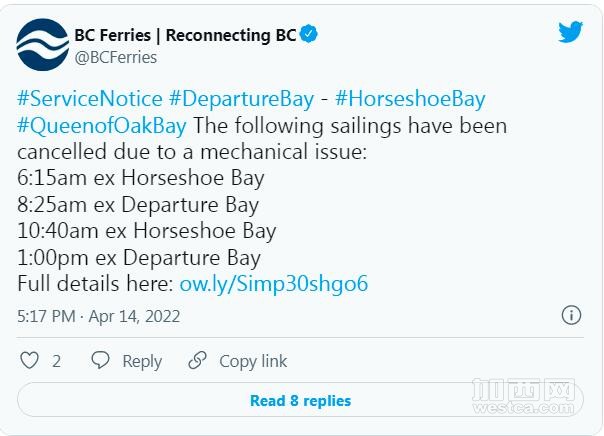Open the 5:17 PM Apr 14, 2022 timestamp
This screenshot has width=604, height=436.
[101, 316]
